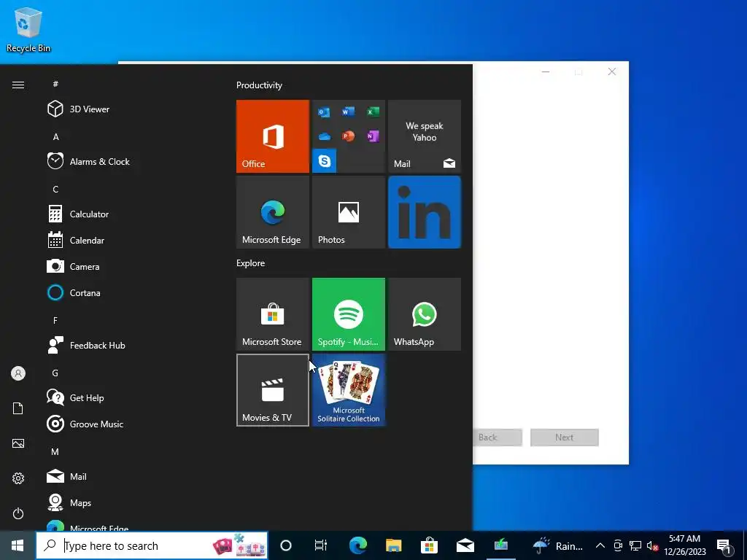Open OneDrive icon in Office apps tile
This screenshot has width=747, height=560.
pyautogui.click(x=324, y=136)
